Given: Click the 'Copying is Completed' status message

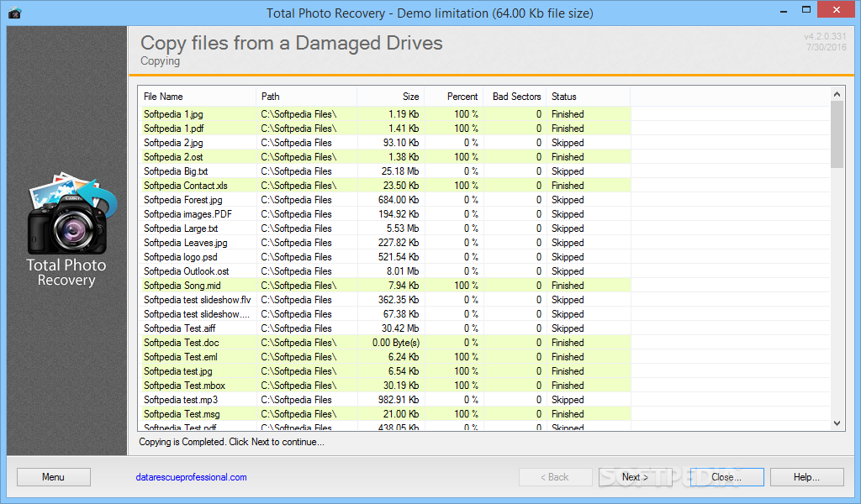Looking at the screenshot, I should point(231,442).
